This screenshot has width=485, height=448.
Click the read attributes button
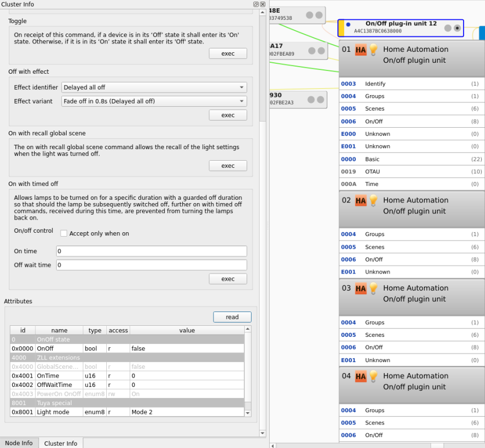pos(232,317)
